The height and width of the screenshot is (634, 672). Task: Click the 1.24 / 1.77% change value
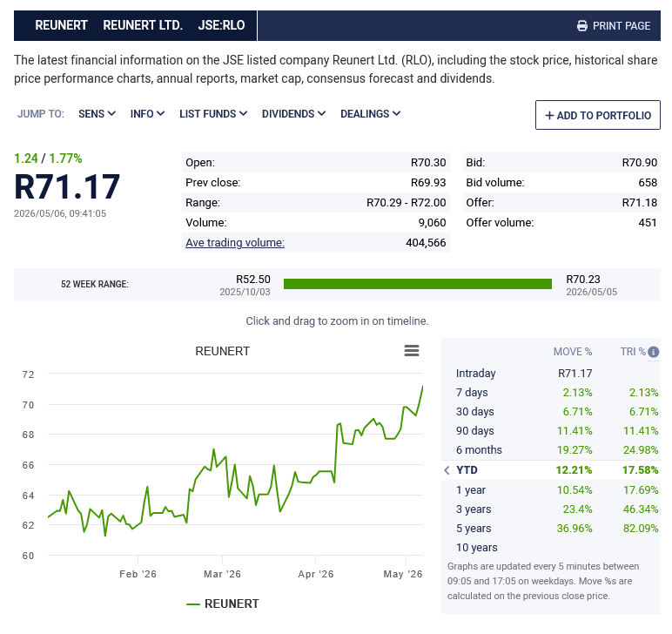[48, 158]
